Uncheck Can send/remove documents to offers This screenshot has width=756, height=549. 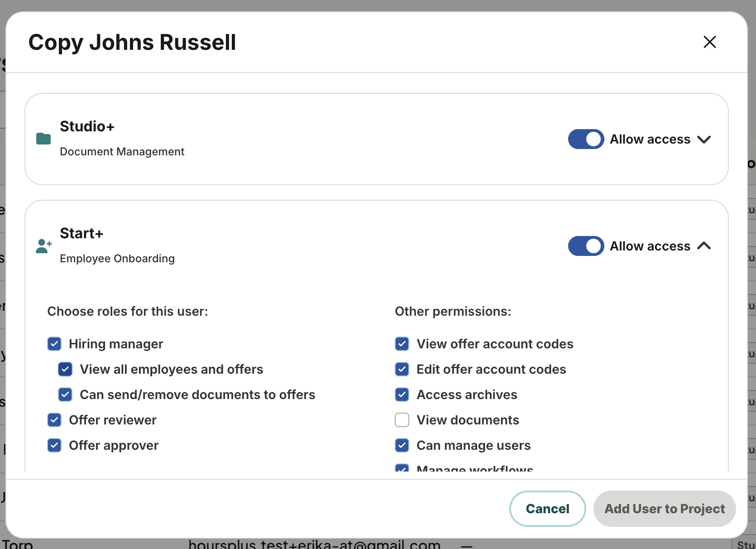(x=65, y=395)
